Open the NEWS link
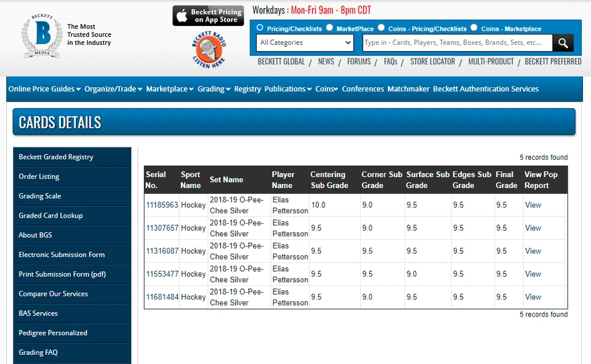The width and height of the screenshot is (591, 364). tap(326, 61)
